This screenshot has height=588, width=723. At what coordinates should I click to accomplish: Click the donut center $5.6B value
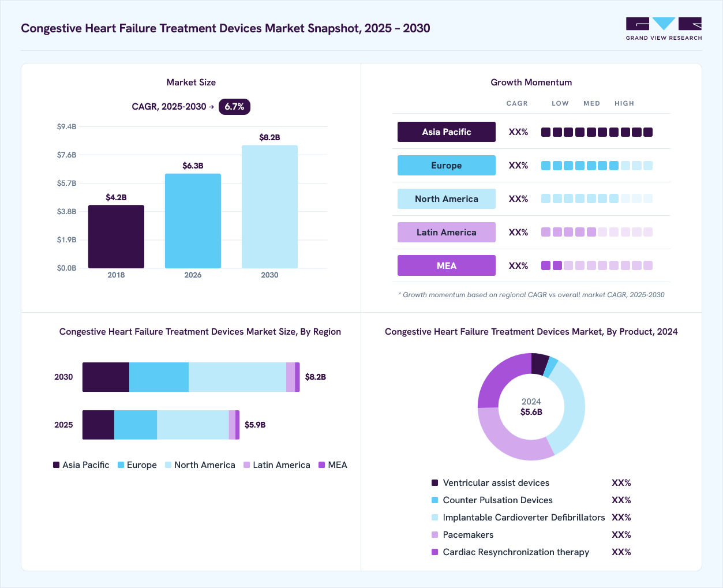[x=531, y=412]
